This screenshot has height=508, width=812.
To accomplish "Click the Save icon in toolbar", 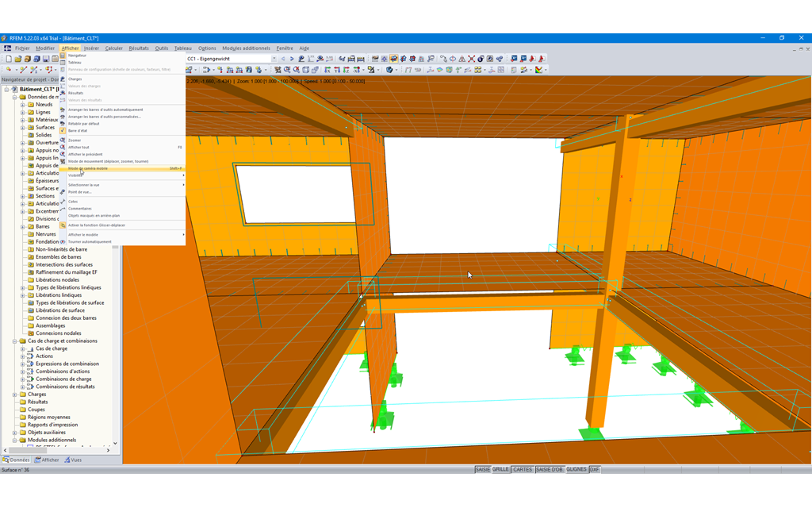I will pos(46,58).
